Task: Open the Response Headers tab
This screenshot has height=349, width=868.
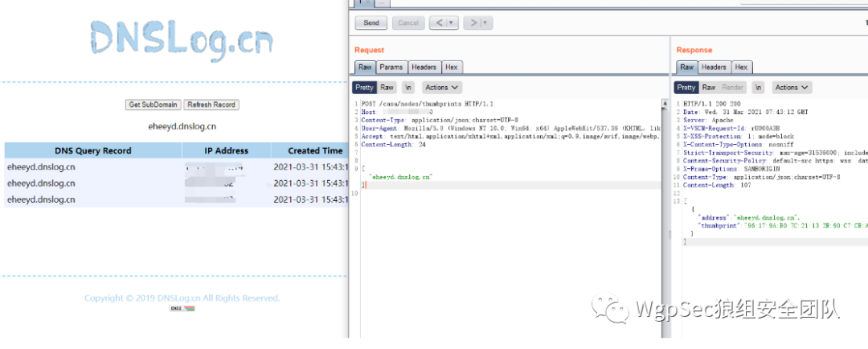Action: 714,67
